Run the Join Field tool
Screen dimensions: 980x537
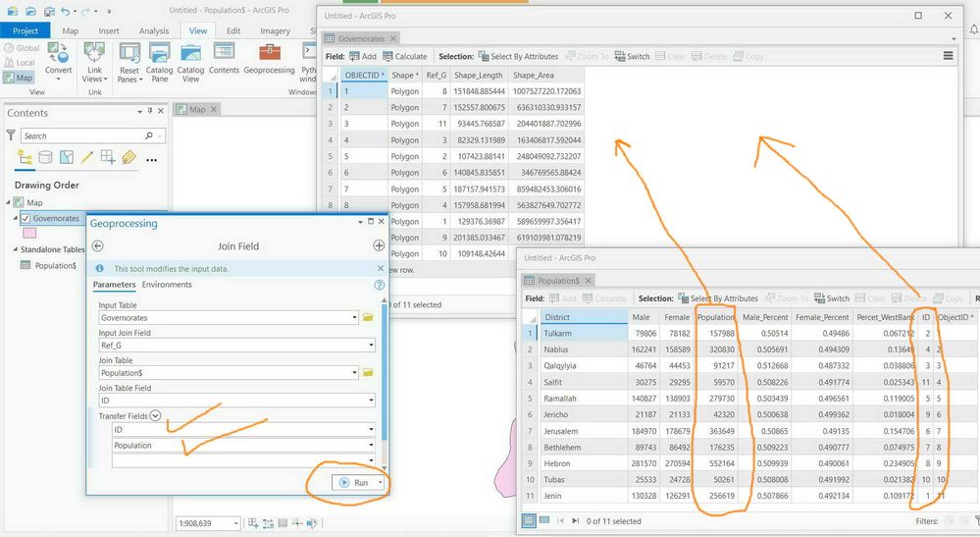[354, 483]
